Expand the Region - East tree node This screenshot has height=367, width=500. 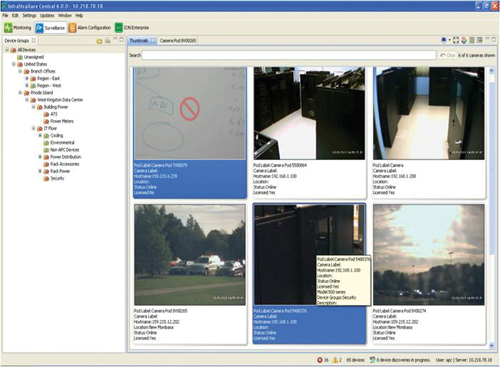click(x=27, y=78)
